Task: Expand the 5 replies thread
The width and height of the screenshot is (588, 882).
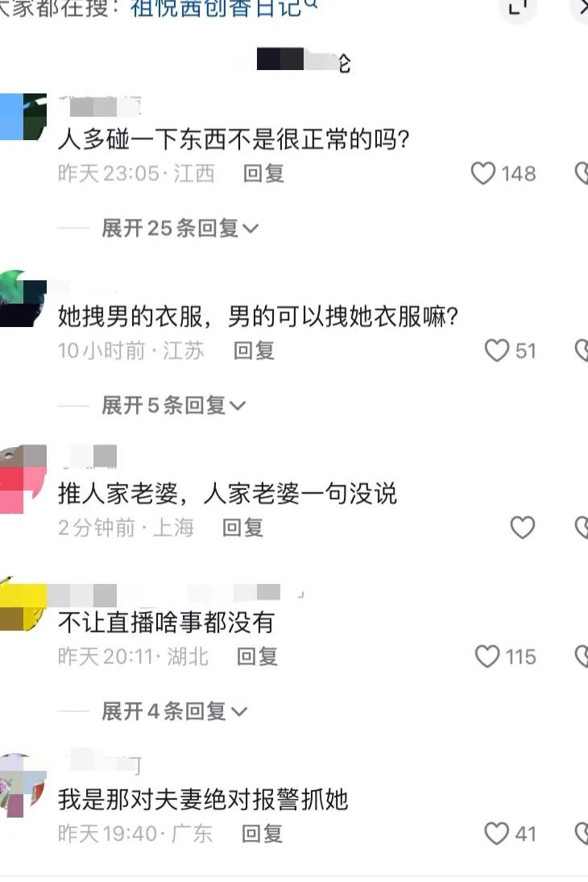Action: pos(173,405)
